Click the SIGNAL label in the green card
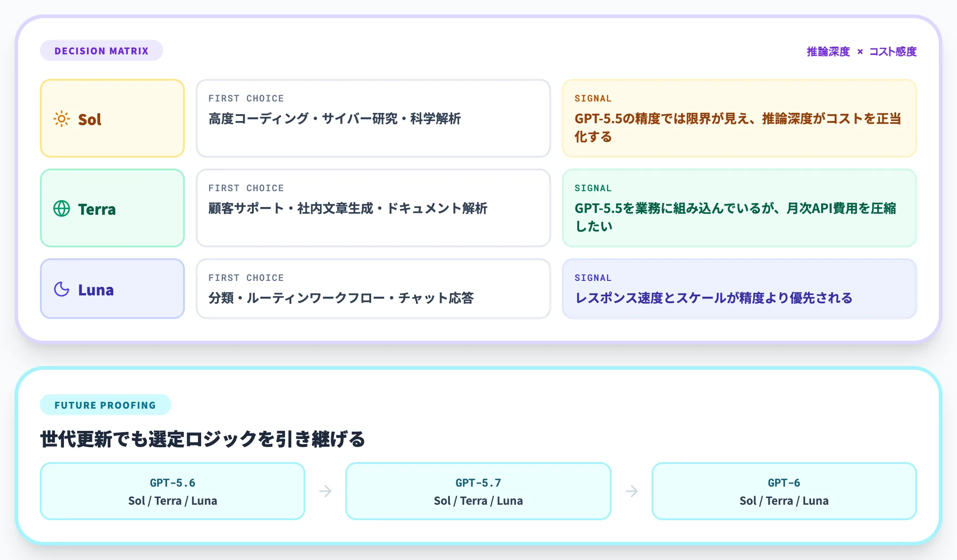 593,188
